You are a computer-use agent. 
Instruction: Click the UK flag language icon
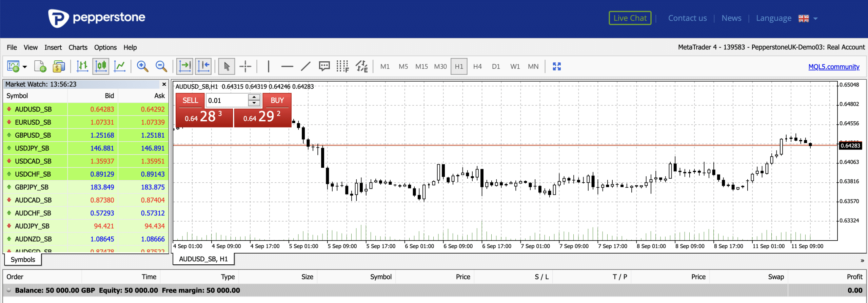(x=804, y=19)
